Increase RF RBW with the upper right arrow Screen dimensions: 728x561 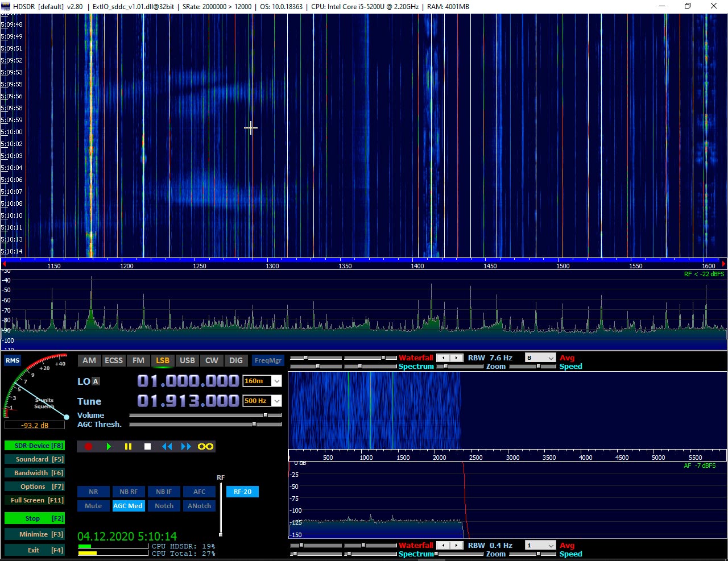[456, 358]
